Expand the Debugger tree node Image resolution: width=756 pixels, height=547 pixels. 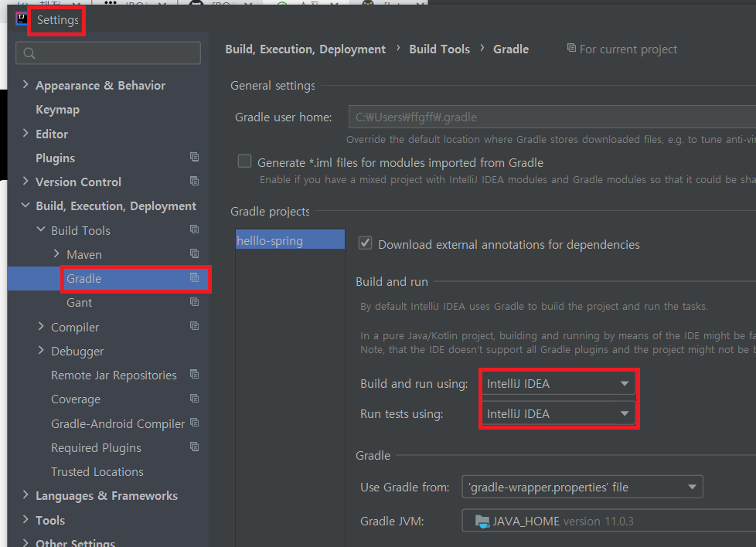click(x=41, y=350)
